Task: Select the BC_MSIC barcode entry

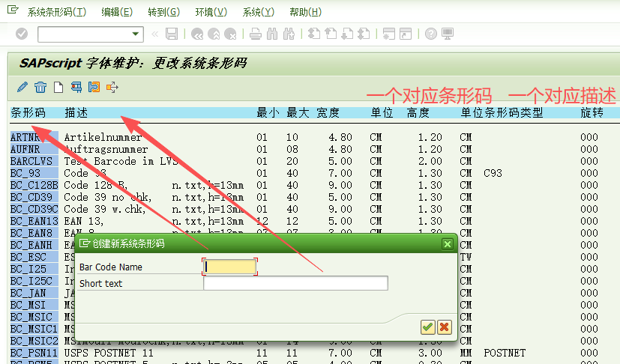Action: click(34, 317)
